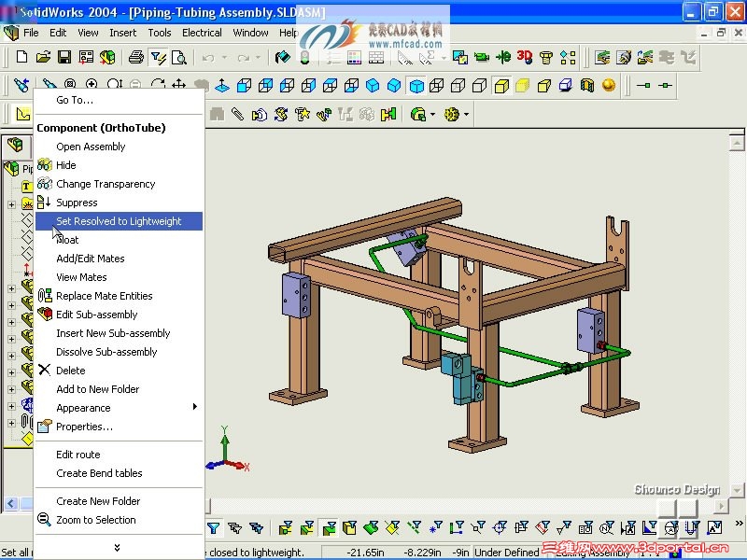Toggle selection filter icon next to Print

click(158, 58)
